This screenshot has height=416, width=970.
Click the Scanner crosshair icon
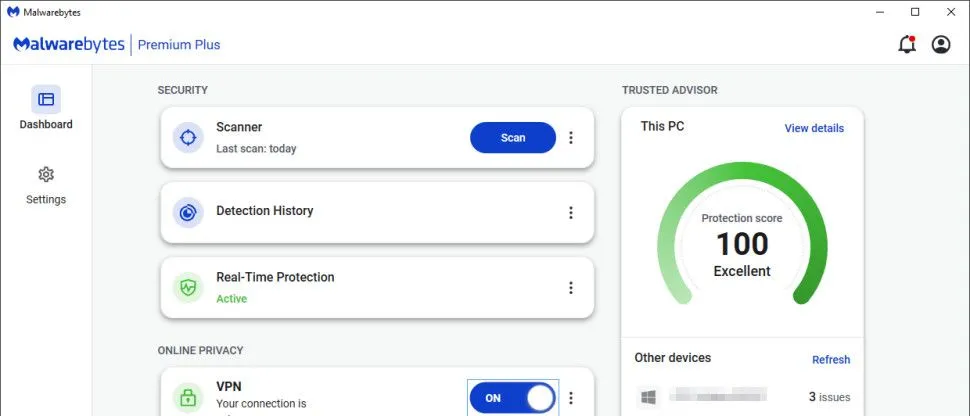pyautogui.click(x=188, y=138)
